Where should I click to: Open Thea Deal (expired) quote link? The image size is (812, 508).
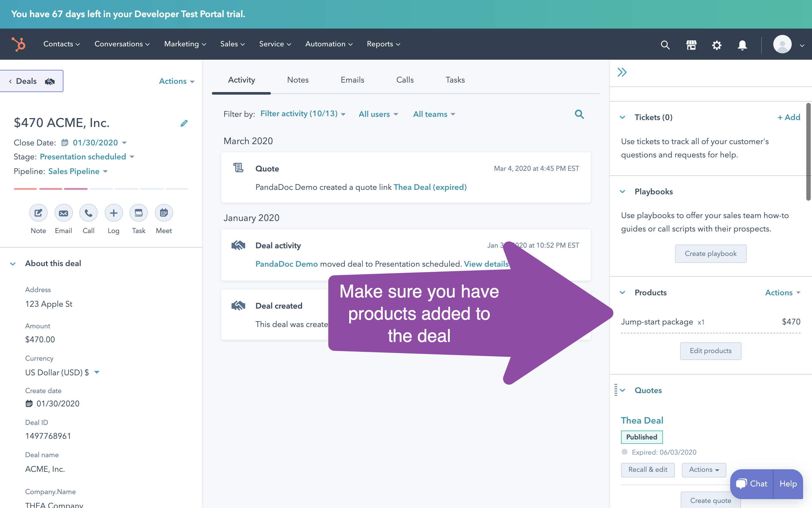click(x=430, y=187)
